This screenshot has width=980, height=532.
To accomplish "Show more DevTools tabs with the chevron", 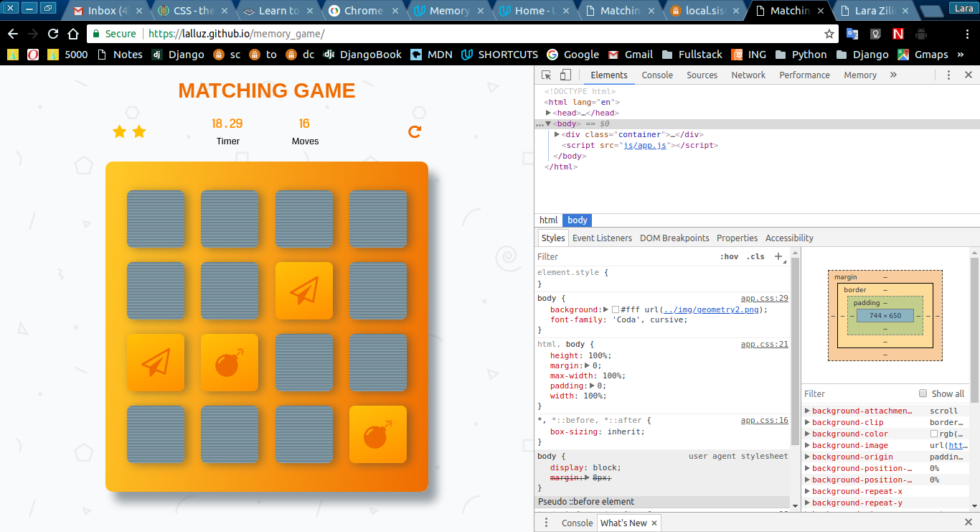I will point(893,75).
